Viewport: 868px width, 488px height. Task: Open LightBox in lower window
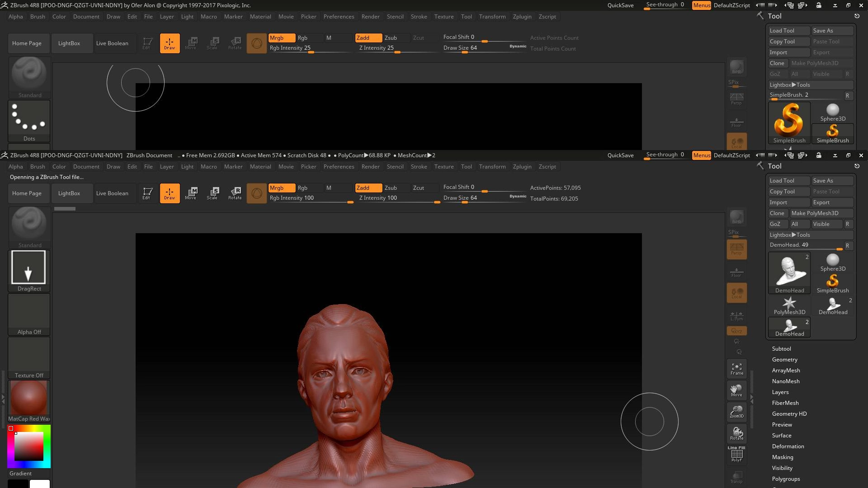(72, 193)
